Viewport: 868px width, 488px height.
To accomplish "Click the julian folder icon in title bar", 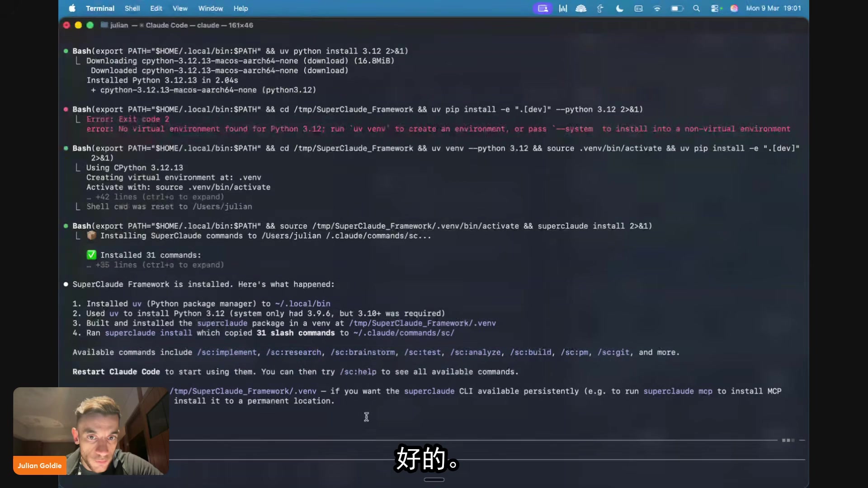I will pyautogui.click(x=104, y=25).
